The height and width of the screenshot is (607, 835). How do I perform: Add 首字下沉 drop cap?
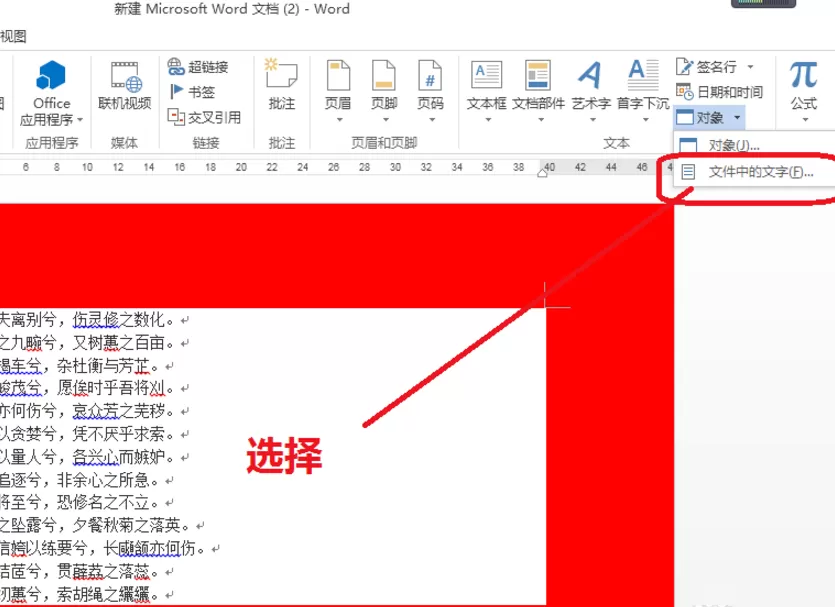point(643,84)
